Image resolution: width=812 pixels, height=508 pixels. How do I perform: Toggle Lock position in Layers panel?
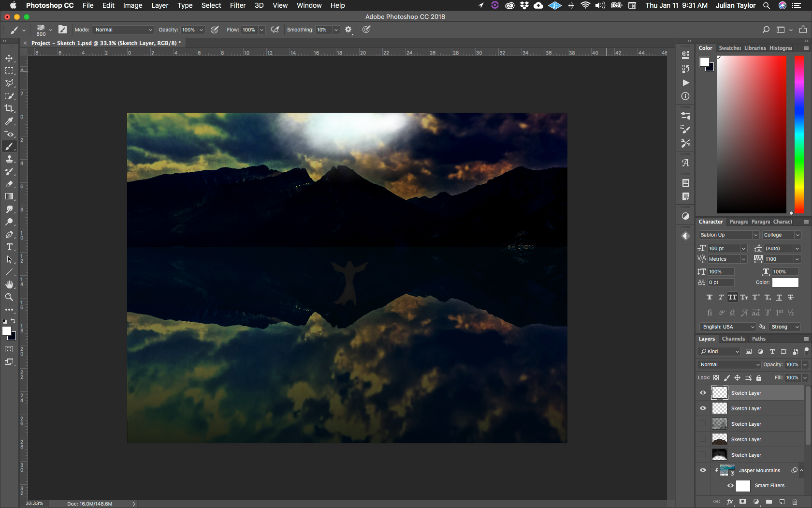[738, 378]
